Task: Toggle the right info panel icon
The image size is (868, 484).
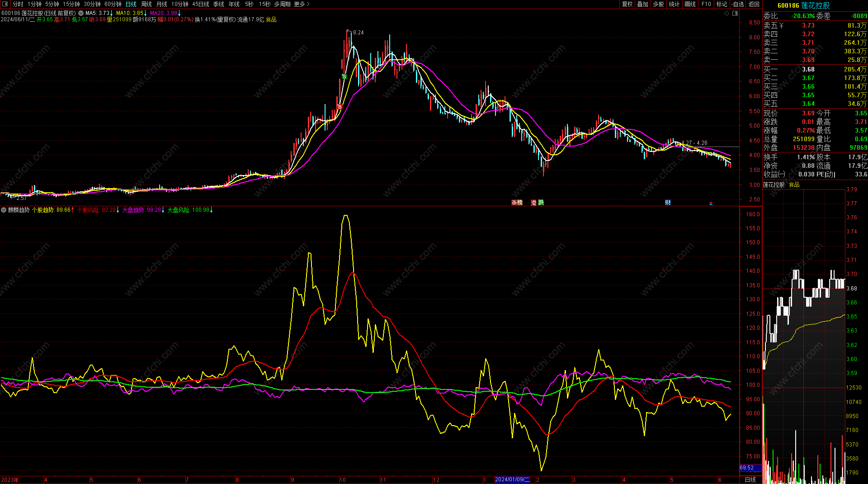Action: click(x=735, y=14)
